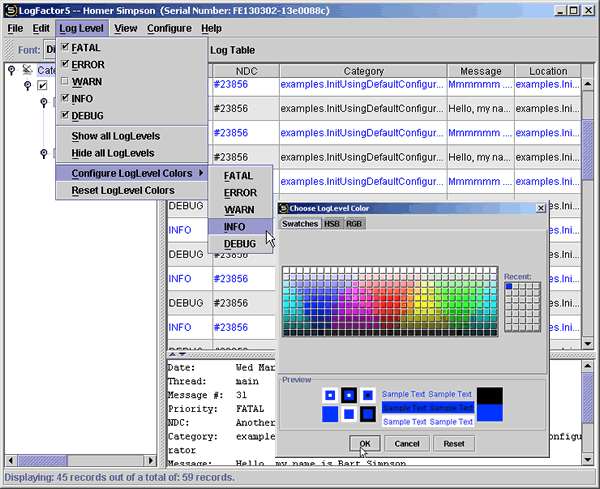Choose ERROR in the colors submenu
The width and height of the screenshot is (600, 489).
[240, 193]
